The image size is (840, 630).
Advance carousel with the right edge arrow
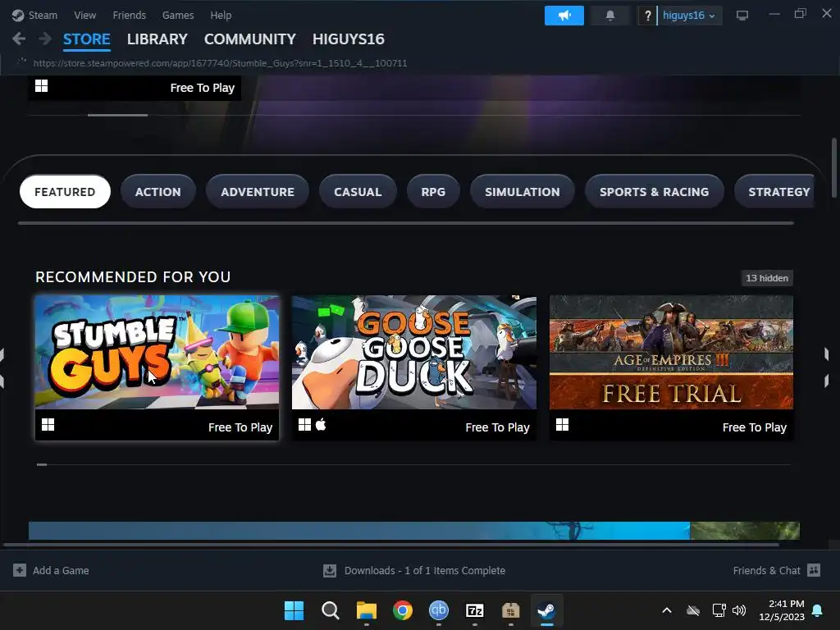(826, 367)
